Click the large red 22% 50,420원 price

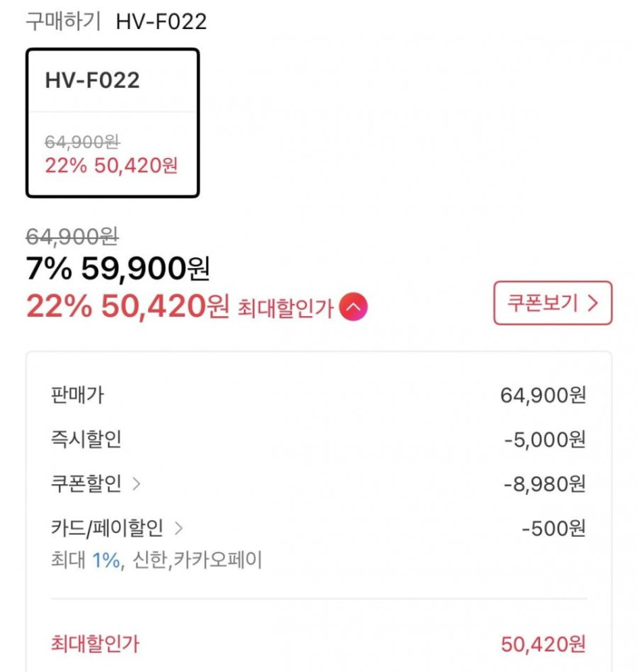(128, 306)
